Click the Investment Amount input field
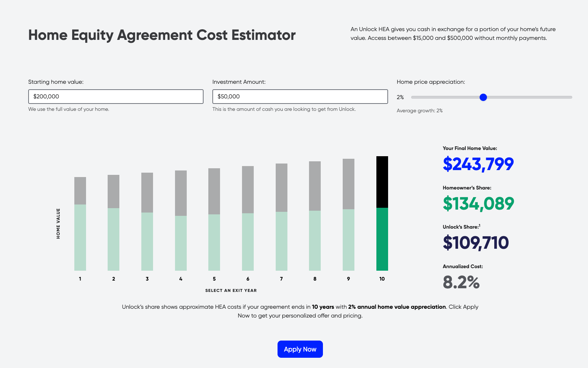 coord(300,97)
